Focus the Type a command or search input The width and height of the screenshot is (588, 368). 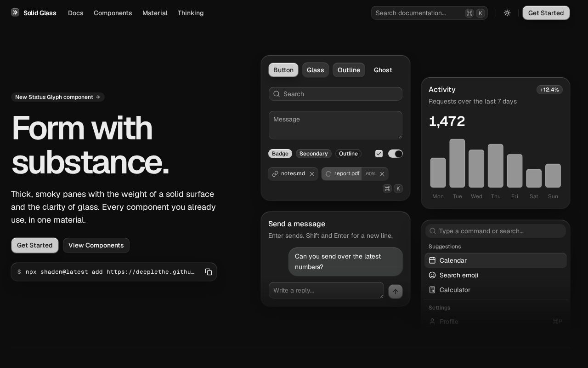496,231
